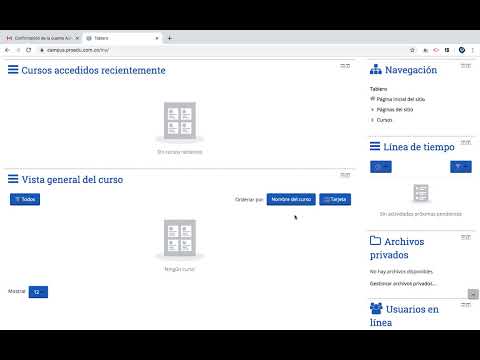Open the Tarjeta view dropdown
Viewport: 480px width, 360px height.
coord(335,199)
